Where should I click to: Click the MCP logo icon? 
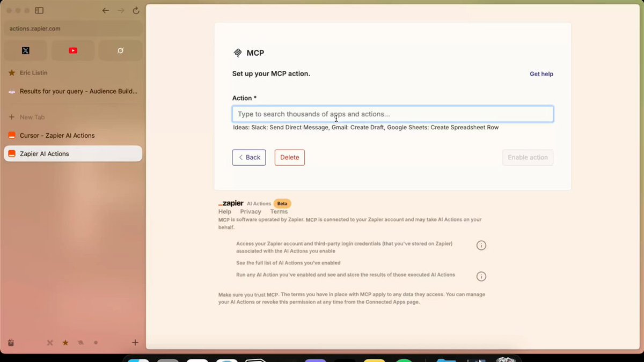point(238,53)
